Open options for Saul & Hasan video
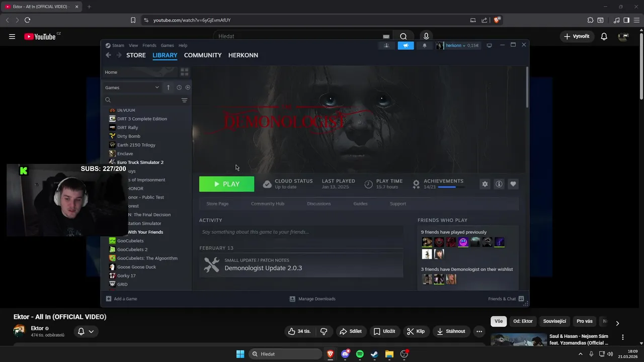 (x=623, y=337)
